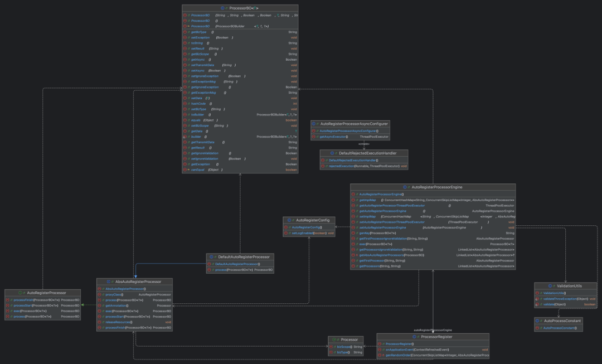
Task: Click the interface icon of AutoRegisterProcessor node
Action: coord(20,293)
